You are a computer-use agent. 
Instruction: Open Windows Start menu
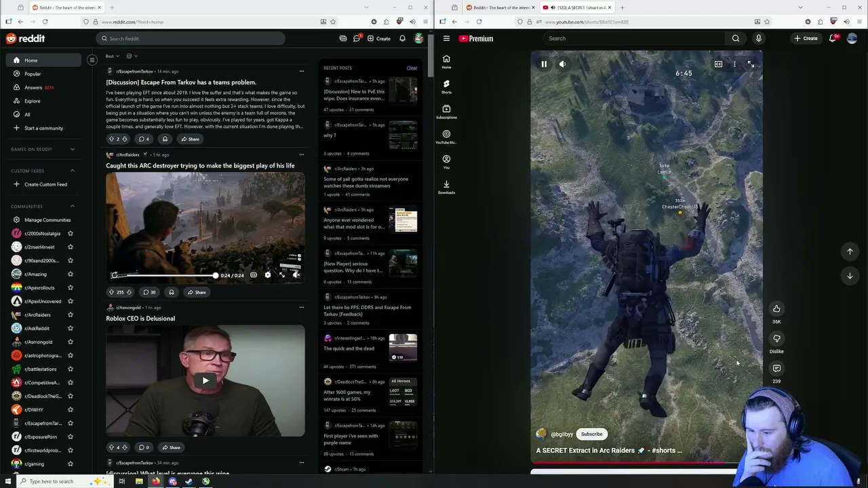[x=8, y=481]
